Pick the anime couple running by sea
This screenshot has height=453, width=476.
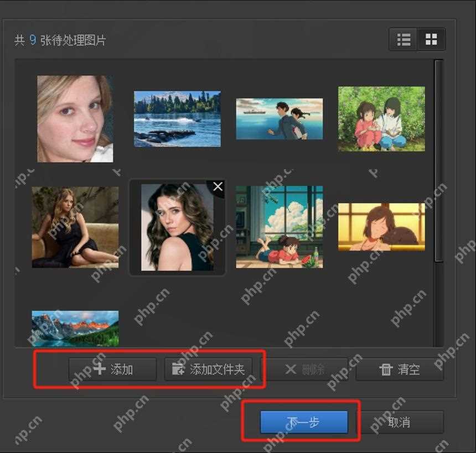click(280, 119)
